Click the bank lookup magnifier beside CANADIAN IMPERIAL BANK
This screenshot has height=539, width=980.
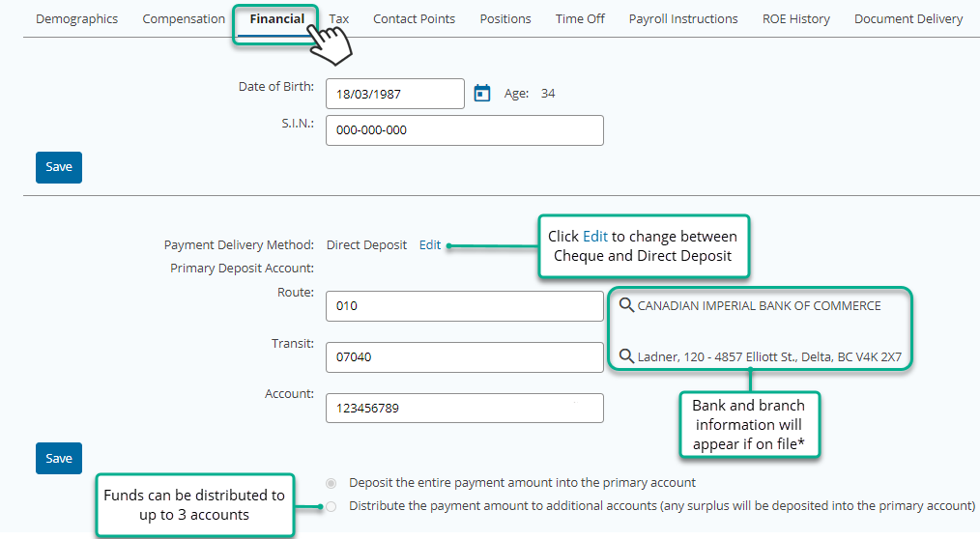click(626, 305)
